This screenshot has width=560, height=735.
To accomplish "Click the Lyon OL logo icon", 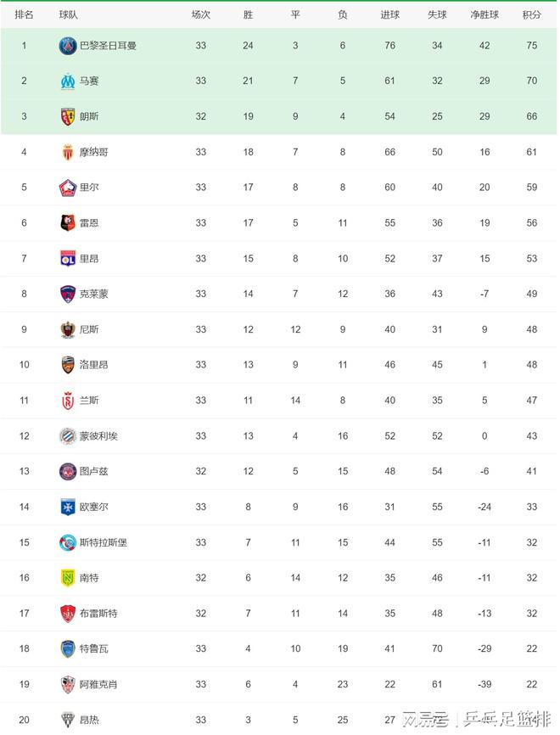I will (x=68, y=258).
